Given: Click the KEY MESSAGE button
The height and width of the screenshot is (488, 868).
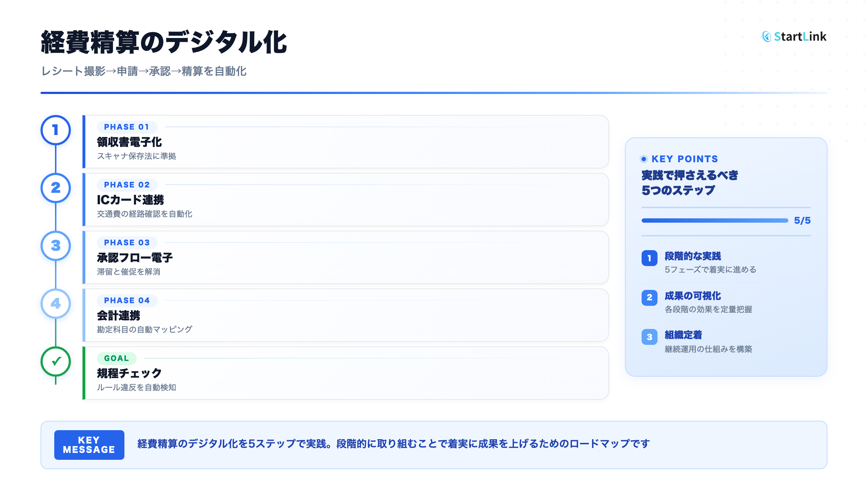Looking at the screenshot, I should 89,445.
